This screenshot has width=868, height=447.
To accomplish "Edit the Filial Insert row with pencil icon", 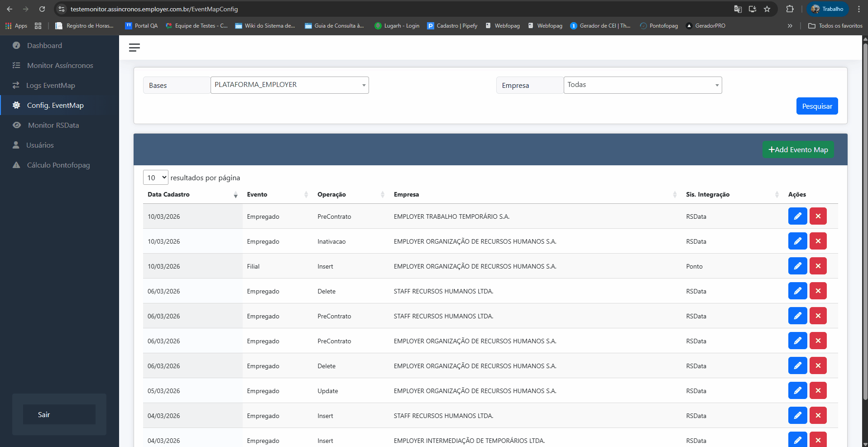I will click(x=797, y=266).
